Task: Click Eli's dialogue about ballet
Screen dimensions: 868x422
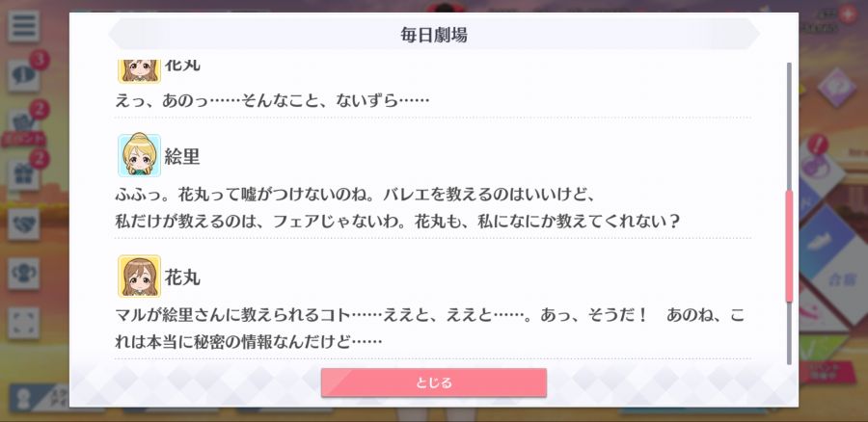Action: [397, 208]
